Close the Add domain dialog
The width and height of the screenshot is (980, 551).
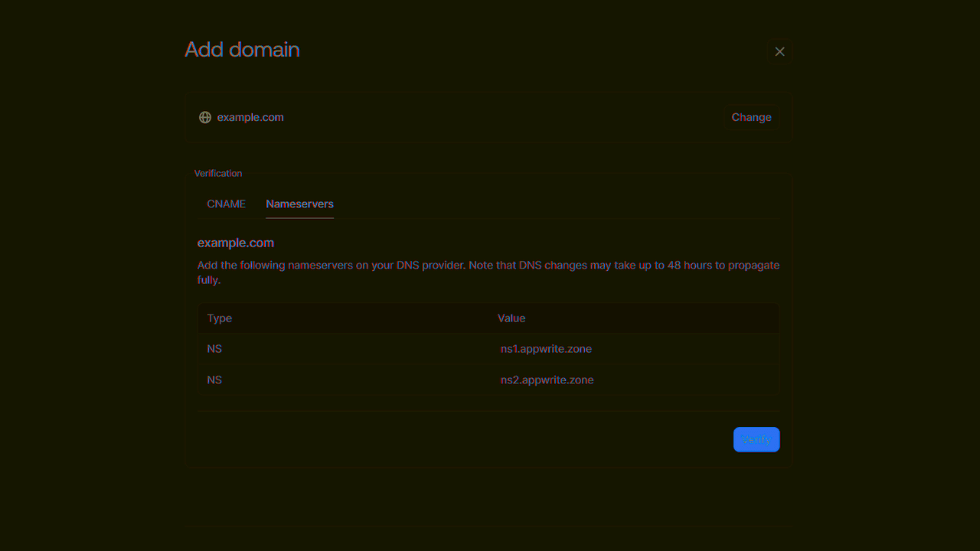point(779,51)
